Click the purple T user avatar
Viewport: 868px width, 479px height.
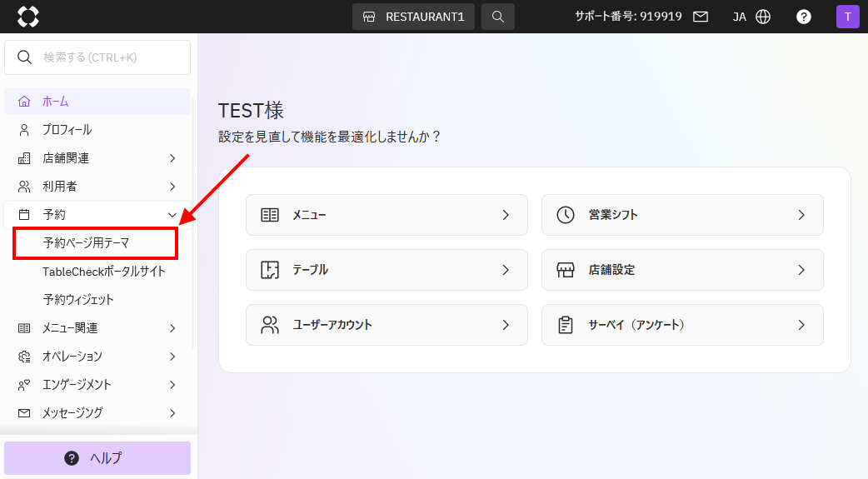(847, 17)
